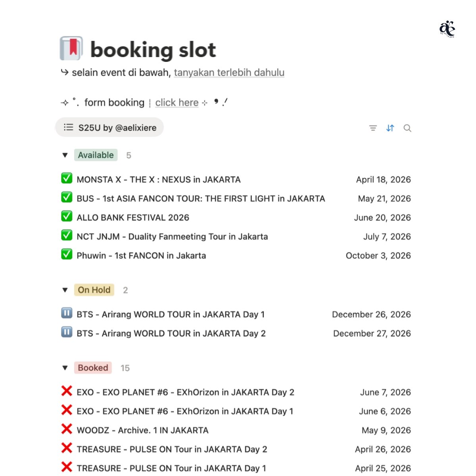Click the green check icon beside NCT JNJM
Viewport: 476px width, 476px height.
(67, 236)
